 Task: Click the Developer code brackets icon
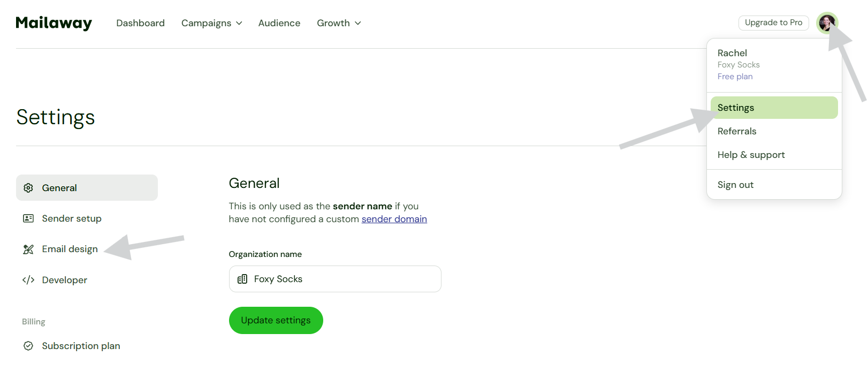click(x=28, y=280)
